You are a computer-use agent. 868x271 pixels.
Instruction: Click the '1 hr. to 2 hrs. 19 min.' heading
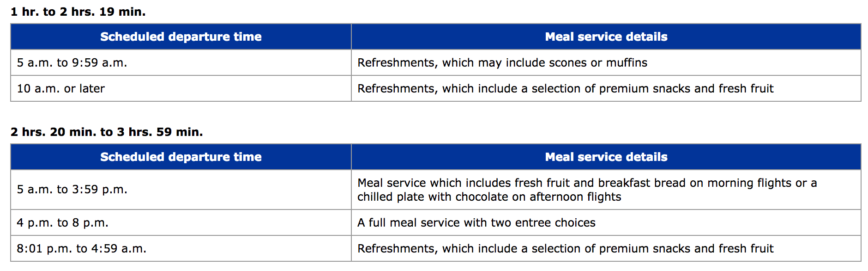[x=78, y=12]
